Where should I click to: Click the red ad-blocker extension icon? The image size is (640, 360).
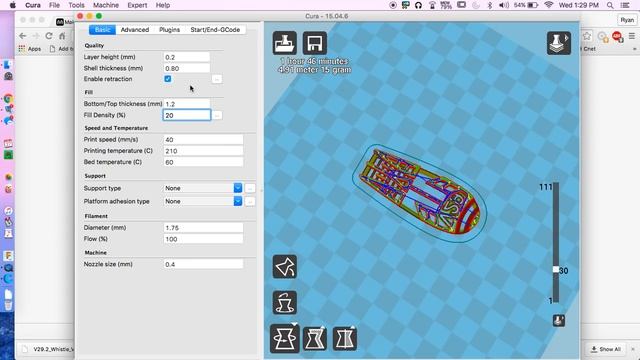(x=617, y=36)
